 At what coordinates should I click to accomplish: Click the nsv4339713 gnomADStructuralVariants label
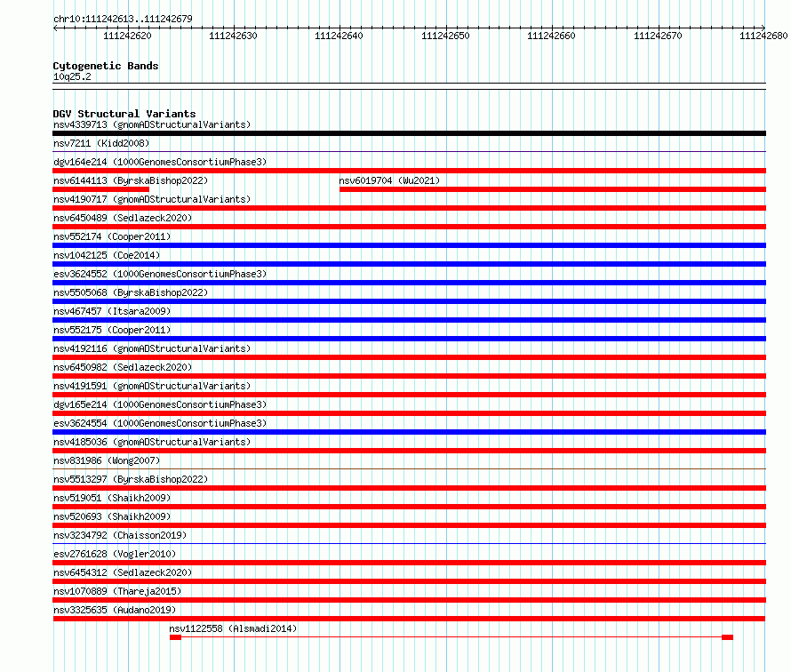click(152, 124)
